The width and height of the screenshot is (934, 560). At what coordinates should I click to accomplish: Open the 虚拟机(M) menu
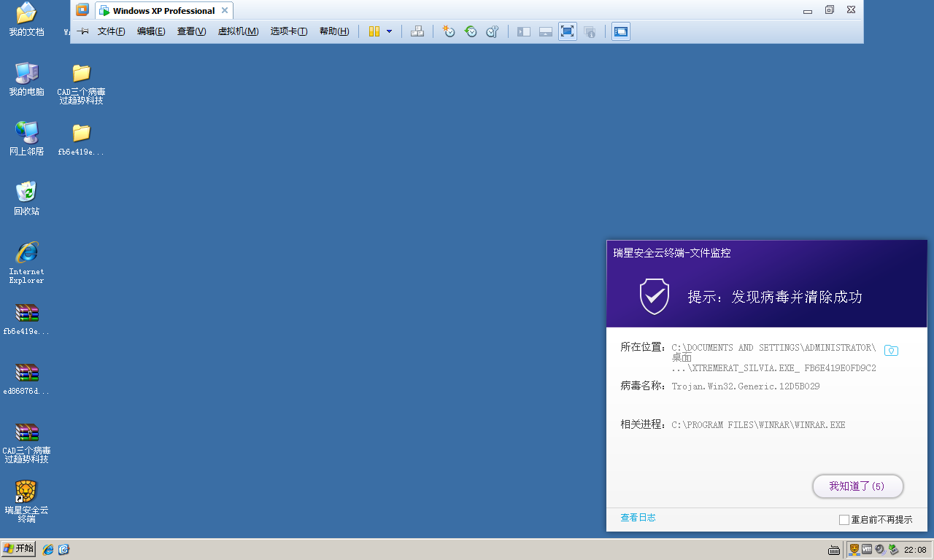point(238,31)
